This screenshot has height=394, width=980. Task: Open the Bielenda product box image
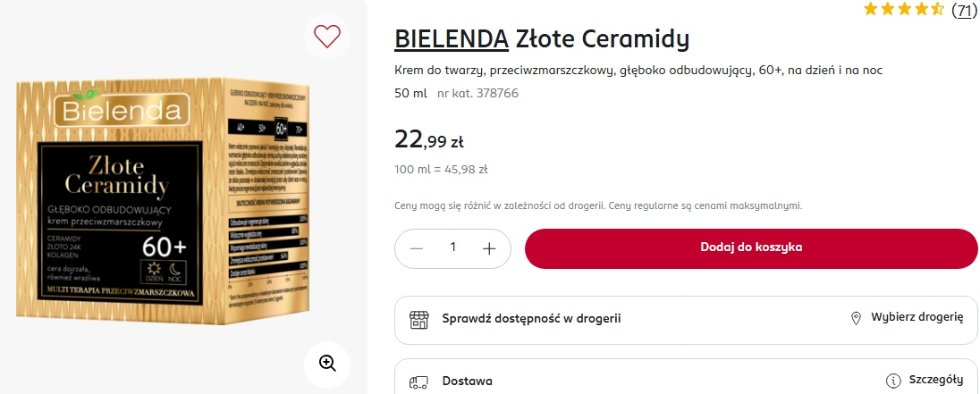click(175, 201)
